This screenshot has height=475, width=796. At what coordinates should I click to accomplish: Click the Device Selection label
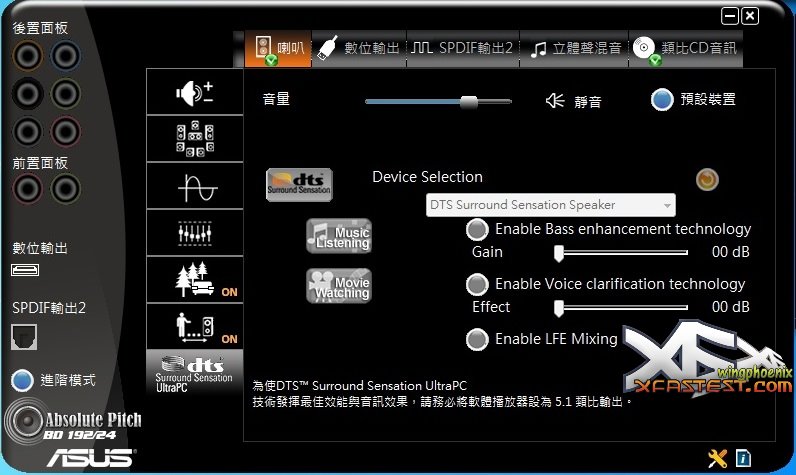(427, 177)
